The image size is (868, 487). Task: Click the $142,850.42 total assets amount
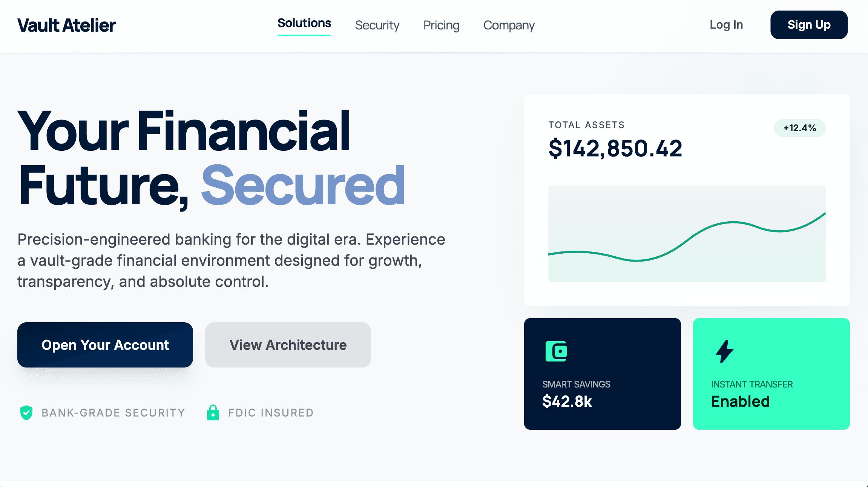pyautogui.click(x=615, y=149)
